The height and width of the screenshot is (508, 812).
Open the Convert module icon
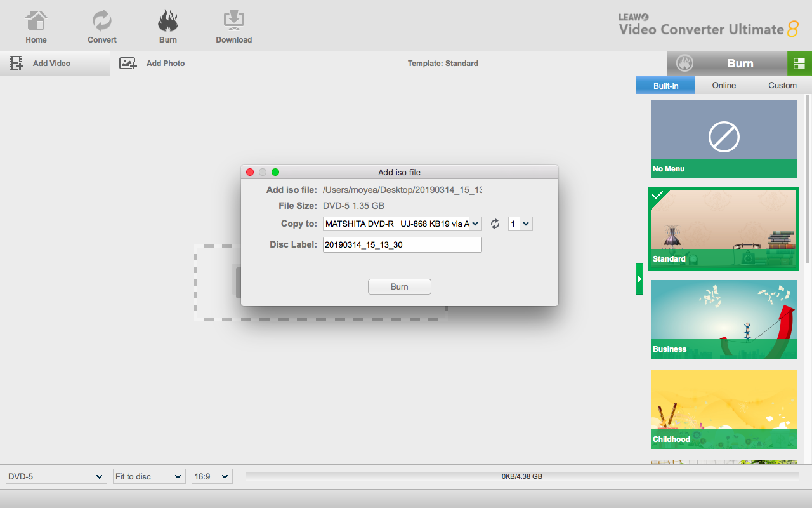(101, 22)
